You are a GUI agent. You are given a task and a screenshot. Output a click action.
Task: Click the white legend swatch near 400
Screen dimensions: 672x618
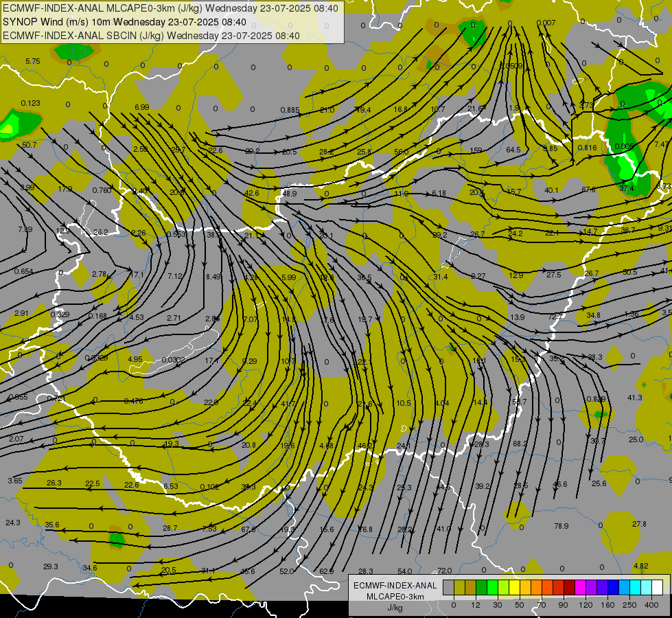657,587
